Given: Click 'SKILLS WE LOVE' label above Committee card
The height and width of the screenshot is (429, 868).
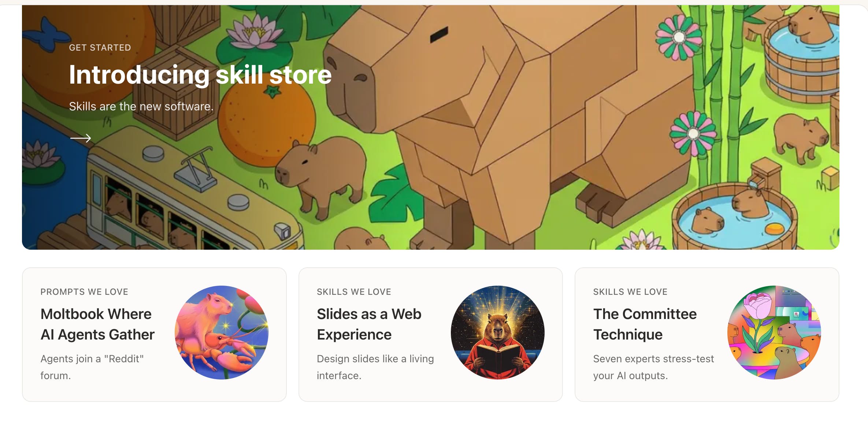Looking at the screenshot, I should pyautogui.click(x=630, y=292).
